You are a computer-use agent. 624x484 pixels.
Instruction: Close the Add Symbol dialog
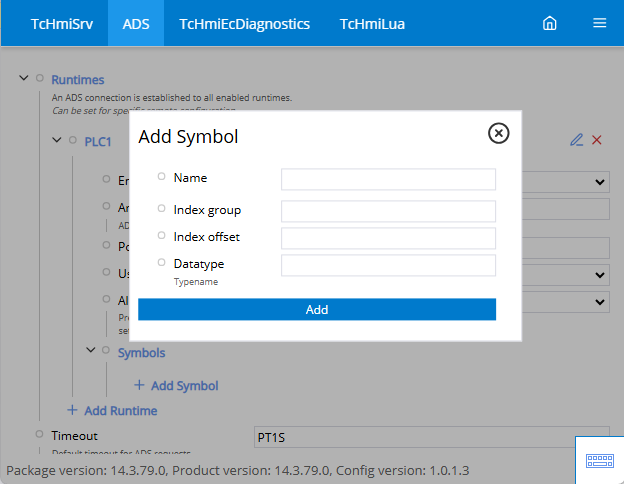click(x=498, y=133)
